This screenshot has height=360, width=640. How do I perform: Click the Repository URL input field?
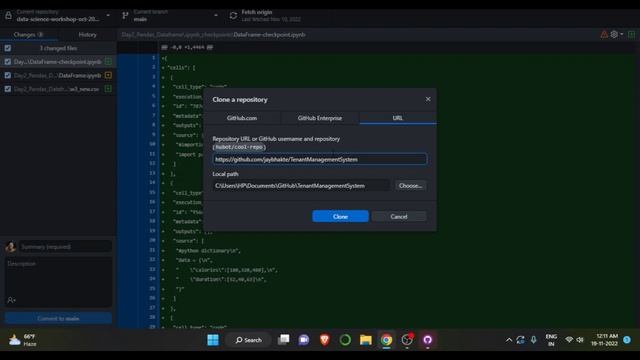tap(320, 159)
